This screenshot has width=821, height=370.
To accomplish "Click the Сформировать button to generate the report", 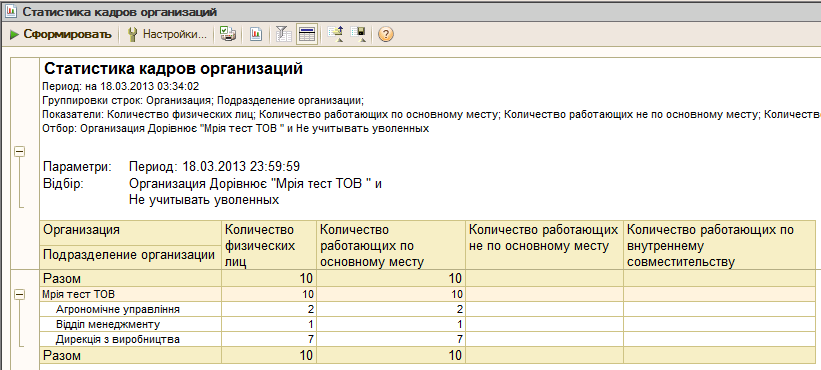I will click(61, 35).
